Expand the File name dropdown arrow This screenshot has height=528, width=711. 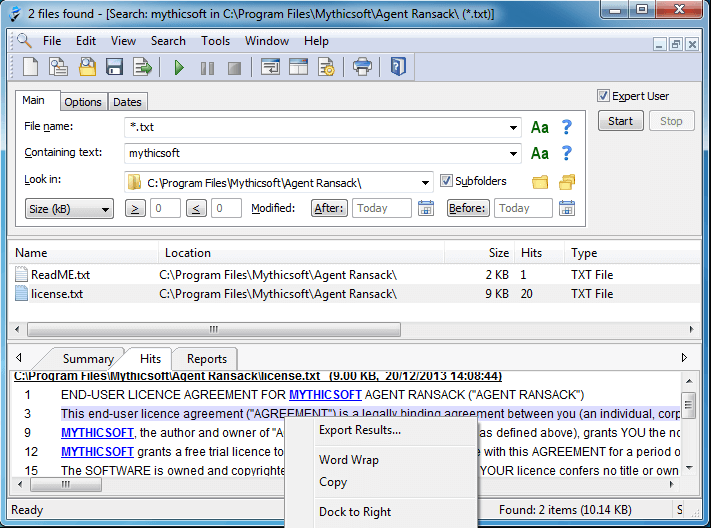513,127
